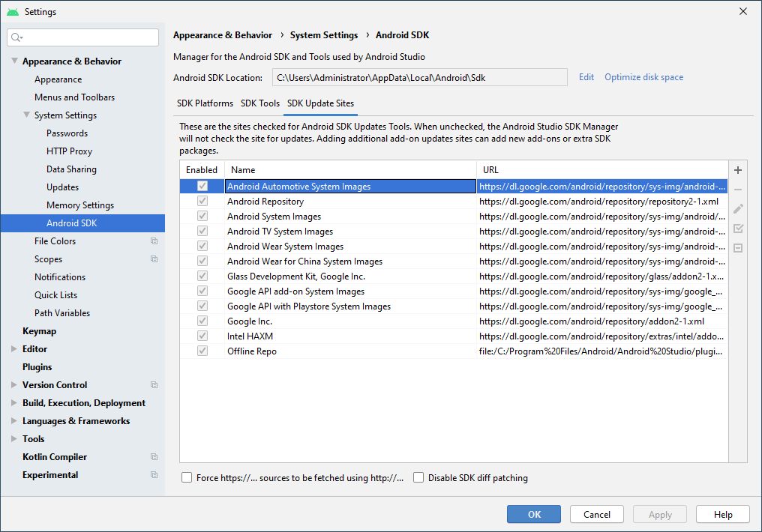Click the project-level icon beside Version Control
The height and width of the screenshot is (532, 762).
coord(154,385)
